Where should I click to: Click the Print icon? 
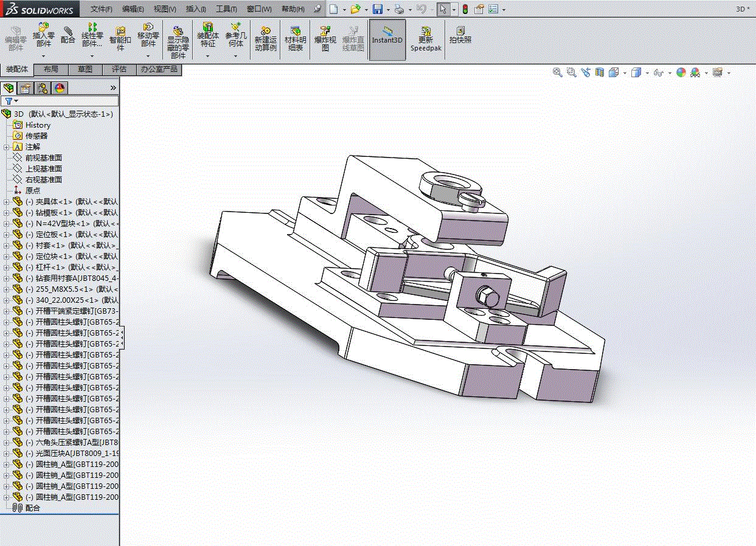click(x=399, y=9)
